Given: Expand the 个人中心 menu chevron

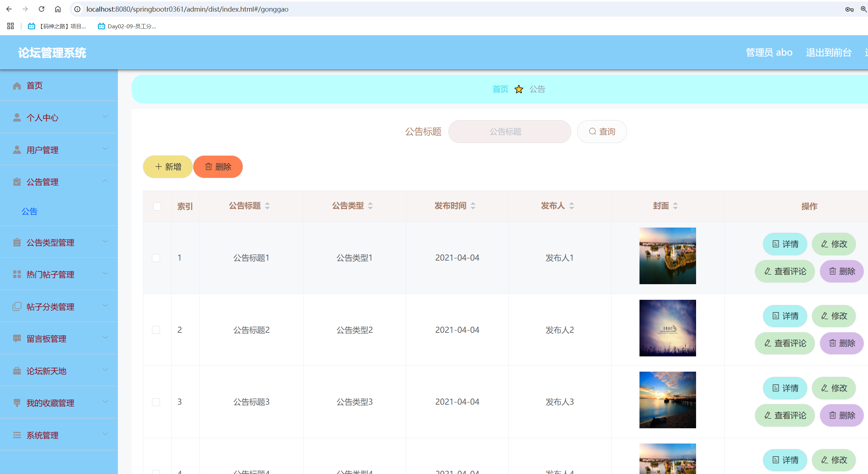Looking at the screenshot, I should point(105,117).
